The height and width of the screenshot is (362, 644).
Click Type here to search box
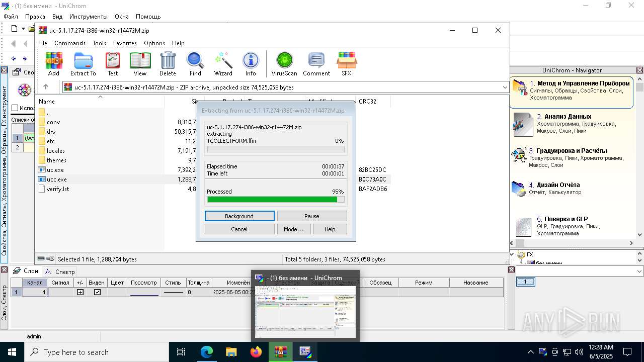(97, 352)
